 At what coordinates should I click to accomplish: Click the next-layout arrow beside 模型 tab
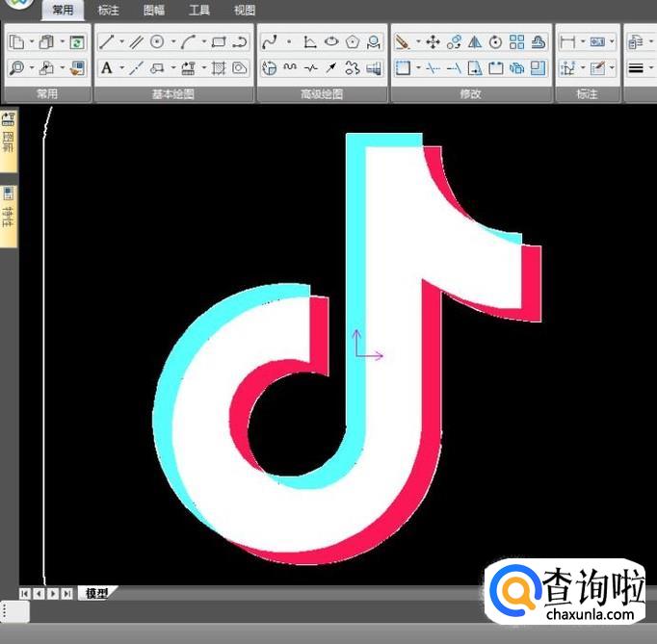(x=52, y=594)
